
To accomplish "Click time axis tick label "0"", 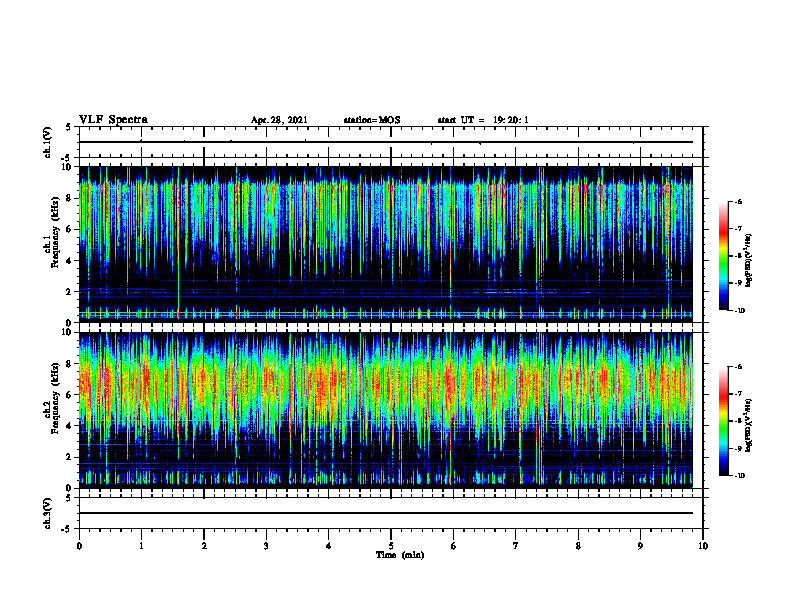I will tap(79, 546).
